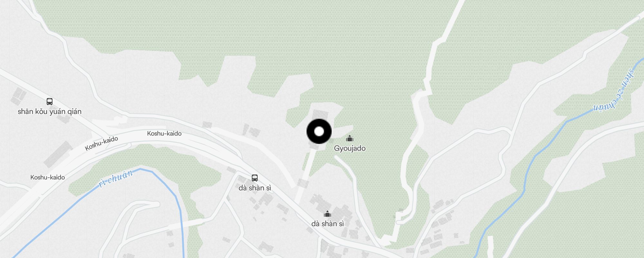This screenshot has height=258, width=644.
Task: Select the dà shàn sì bus stop icon
Action: (x=255, y=178)
